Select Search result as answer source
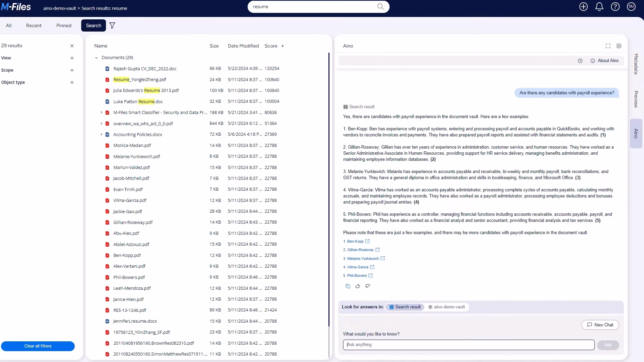644x362 pixels. (405, 307)
